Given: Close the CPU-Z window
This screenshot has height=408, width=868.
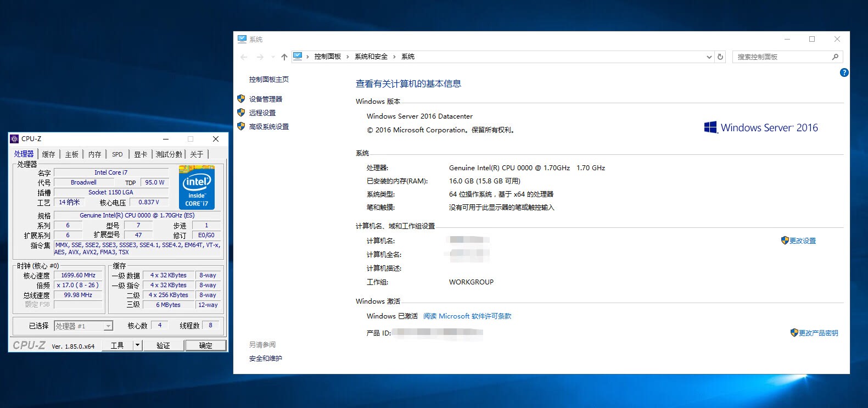Looking at the screenshot, I should click(216, 139).
